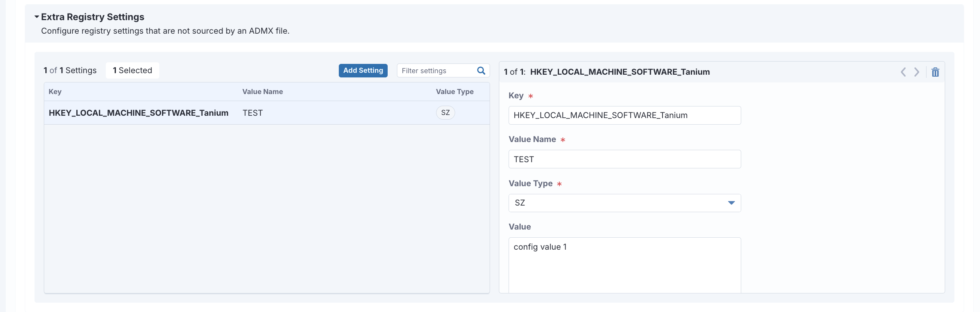Switch to the 1 Selected tab

[132, 70]
